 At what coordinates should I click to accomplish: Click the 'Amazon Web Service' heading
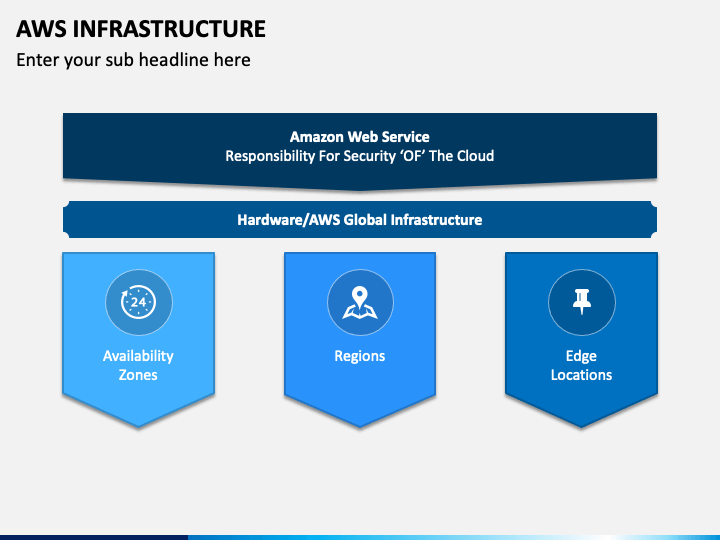tap(360, 137)
